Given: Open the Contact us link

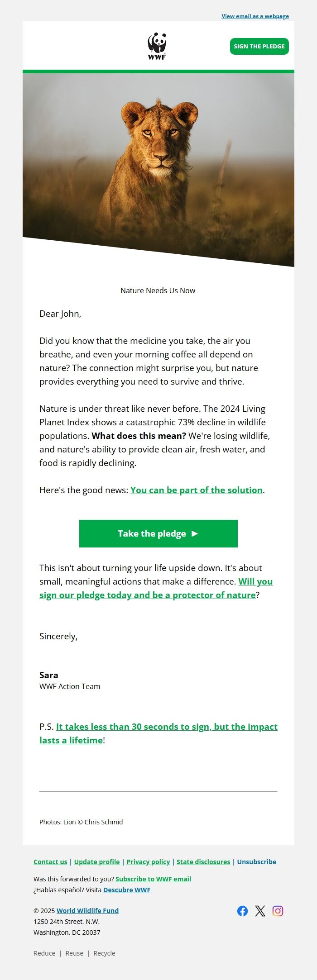Looking at the screenshot, I should click(50, 862).
